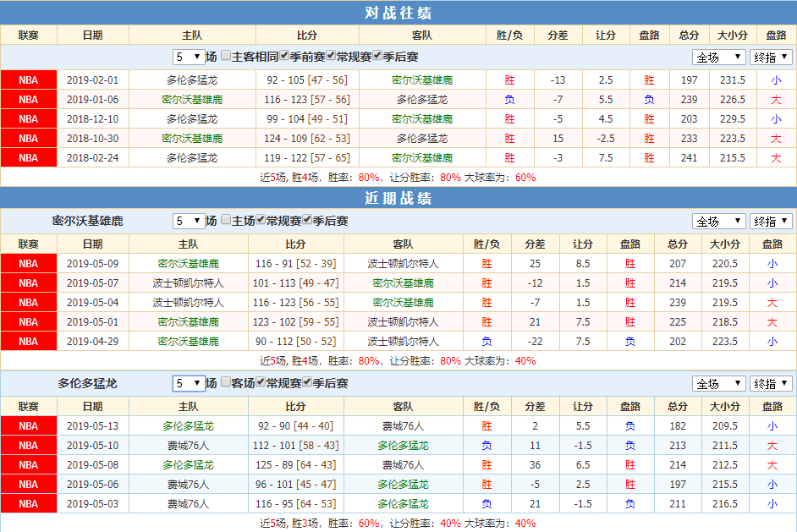Click 大 盘路 result in 2018-02-24 row
The height and width of the screenshot is (532, 797).
[x=776, y=158]
